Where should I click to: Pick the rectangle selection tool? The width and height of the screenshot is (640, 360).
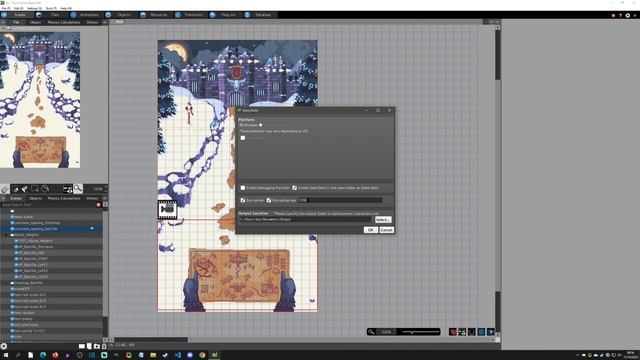click(x=35, y=189)
